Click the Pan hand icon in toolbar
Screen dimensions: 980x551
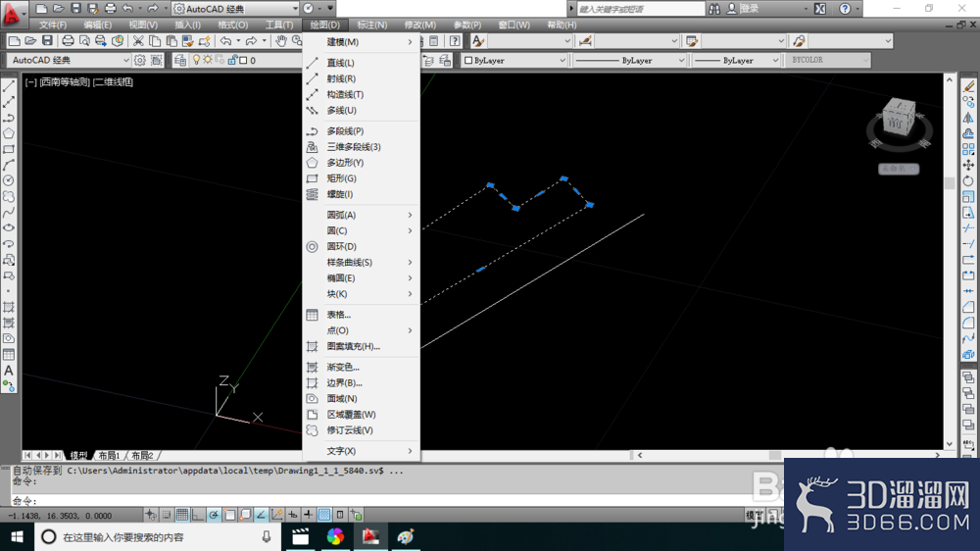click(281, 41)
